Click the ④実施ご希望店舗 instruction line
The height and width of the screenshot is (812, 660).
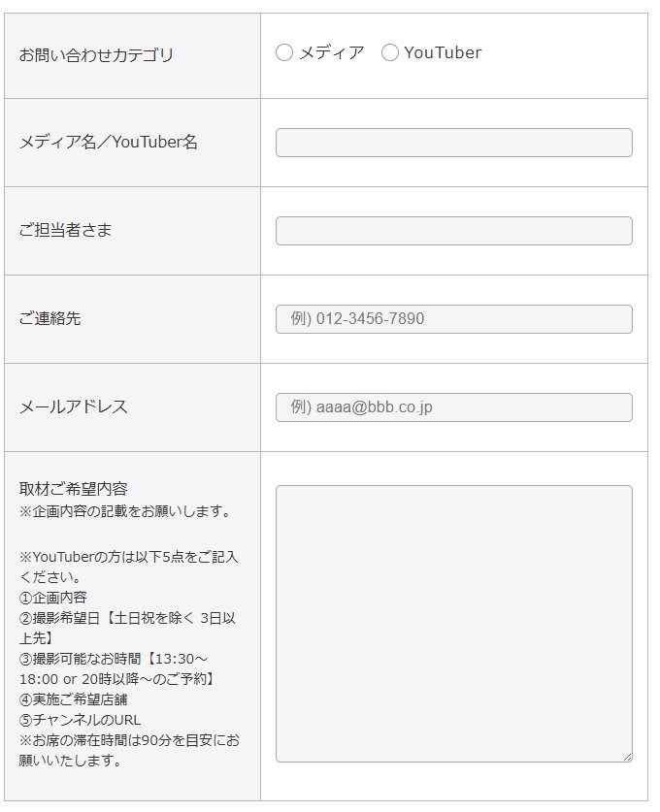point(73,699)
